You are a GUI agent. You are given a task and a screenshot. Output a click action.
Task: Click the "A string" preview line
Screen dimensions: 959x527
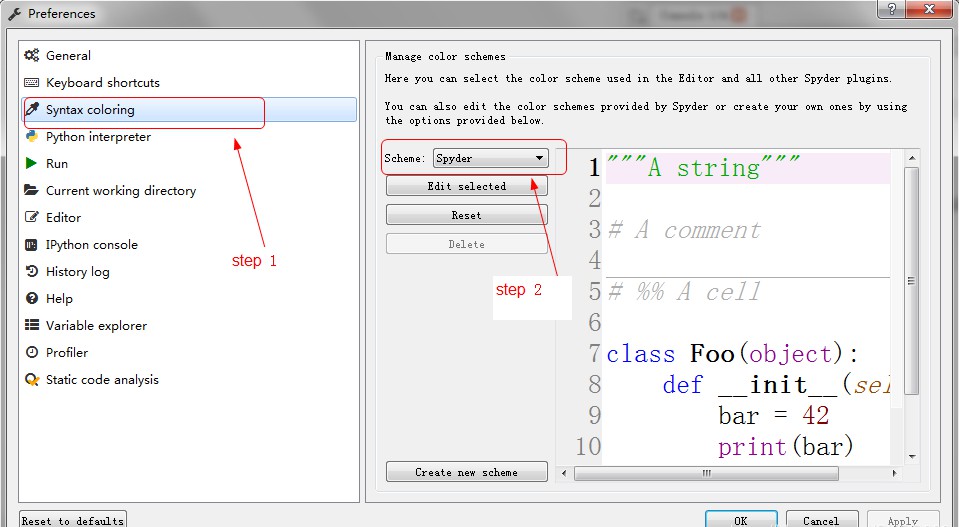(x=747, y=168)
